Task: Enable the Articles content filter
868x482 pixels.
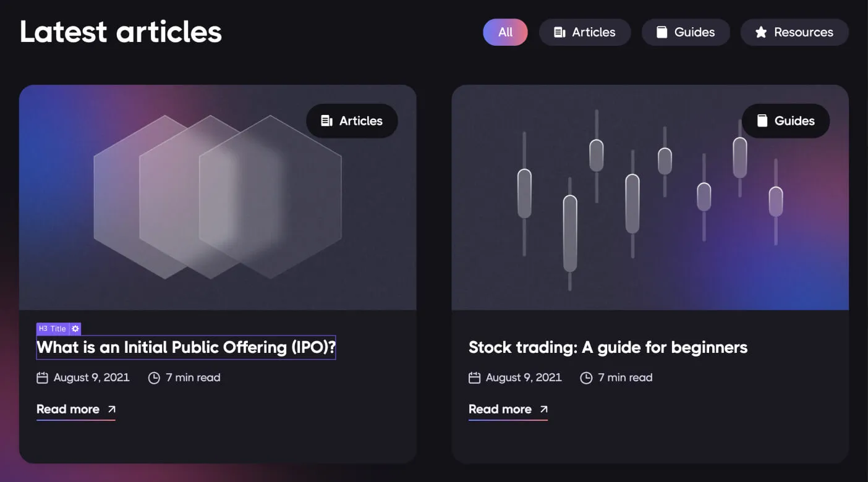Action: tap(585, 32)
